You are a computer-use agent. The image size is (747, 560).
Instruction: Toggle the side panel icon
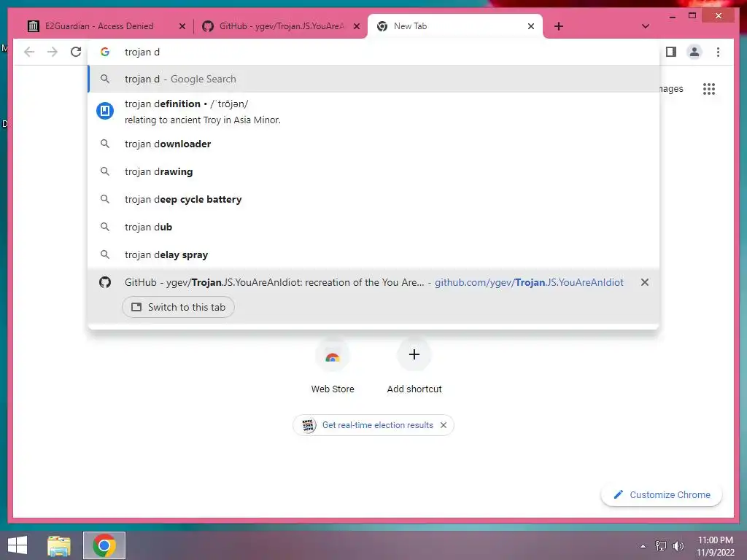click(x=671, y=52)
